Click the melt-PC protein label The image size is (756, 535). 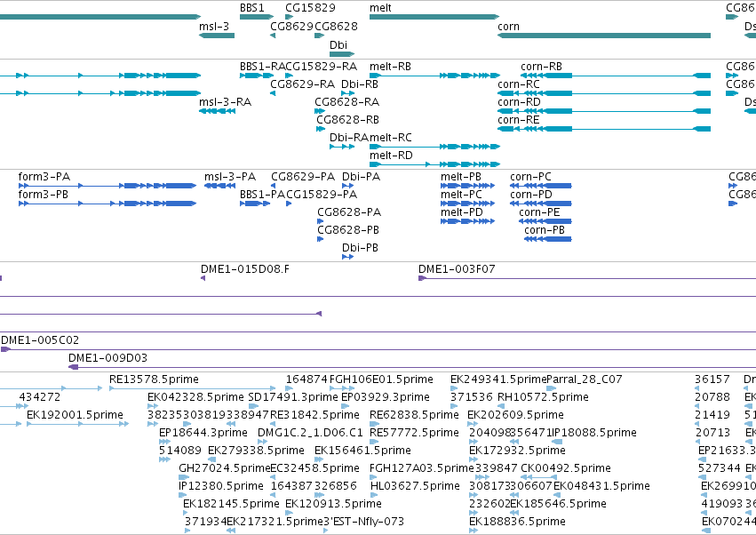(x=461, y=195)
